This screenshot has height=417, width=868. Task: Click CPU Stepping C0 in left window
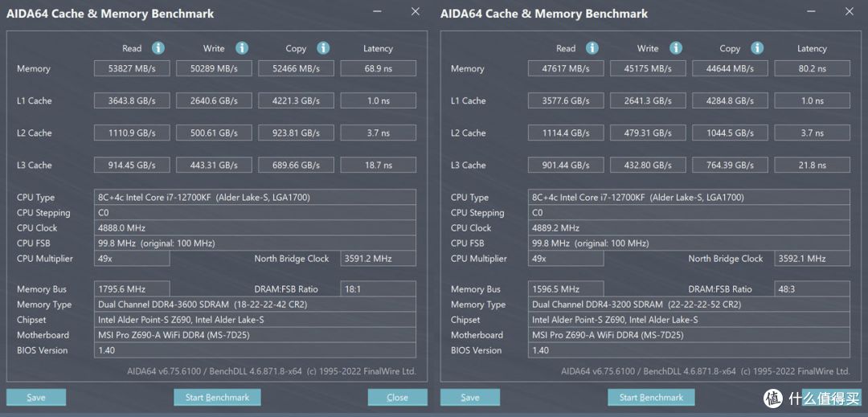[256, 212]
